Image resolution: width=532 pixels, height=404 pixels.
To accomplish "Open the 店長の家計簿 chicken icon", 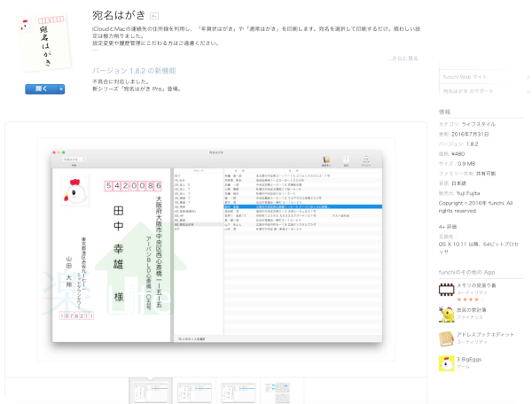I will click(x=446, y=315).
